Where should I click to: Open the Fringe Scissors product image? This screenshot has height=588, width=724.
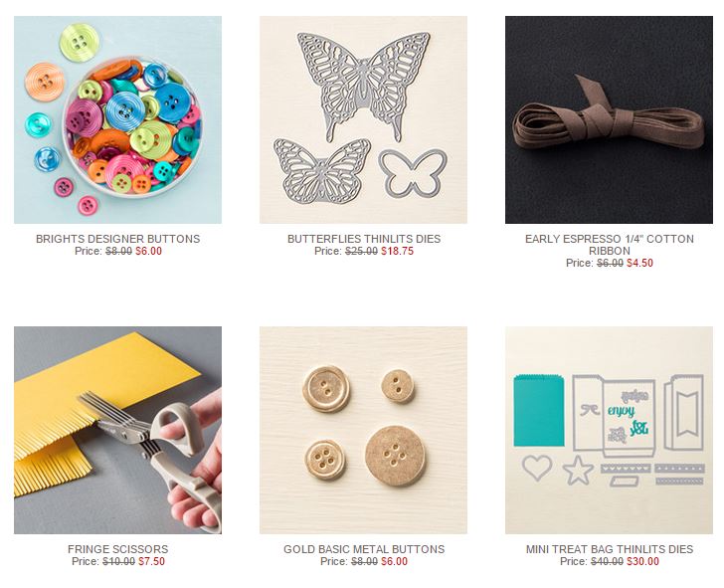pyautogui.click(x=117, y=431)
